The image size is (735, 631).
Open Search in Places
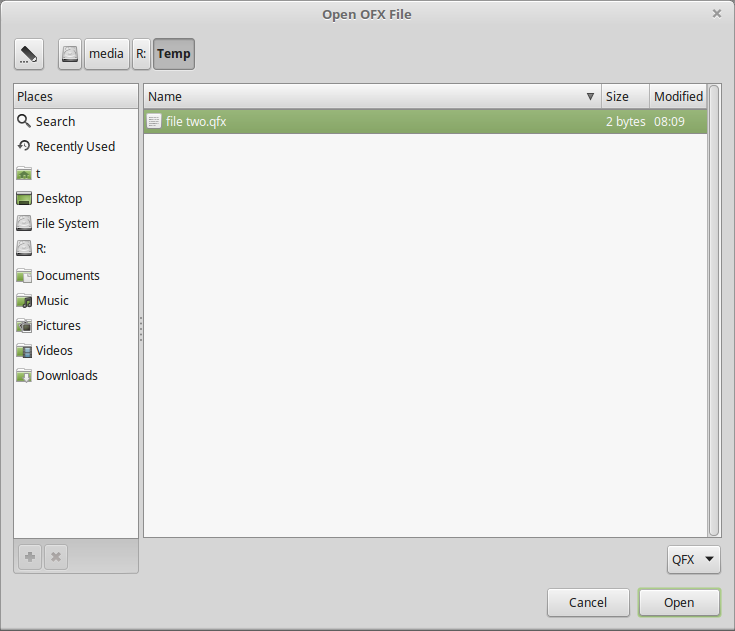coord(76,121)
